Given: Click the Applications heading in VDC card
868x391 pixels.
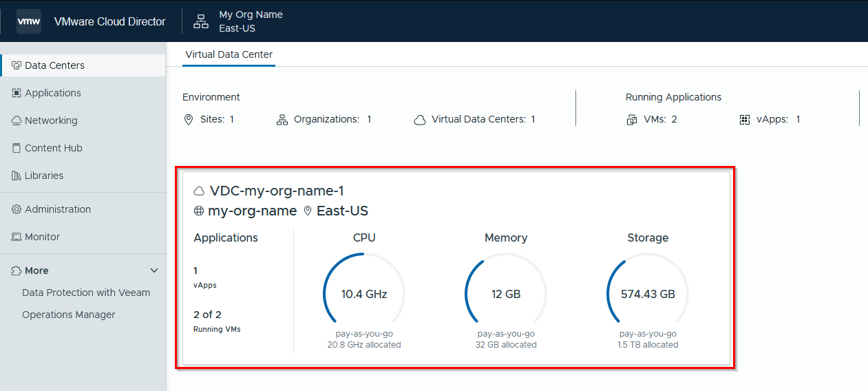Looking at the screenshot, I should coord(226,237).
